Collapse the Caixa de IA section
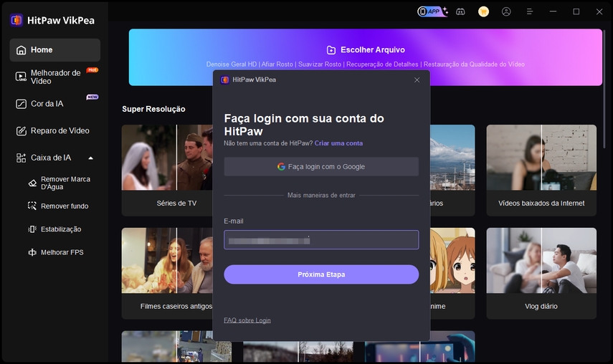The image size is (613, 364). (x=90, y=158)
